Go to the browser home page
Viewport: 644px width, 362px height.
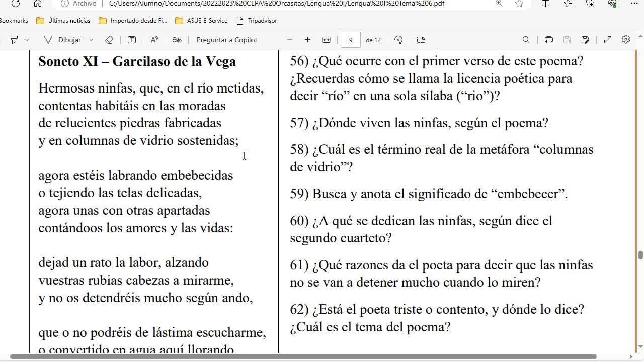tap(38, 4)
